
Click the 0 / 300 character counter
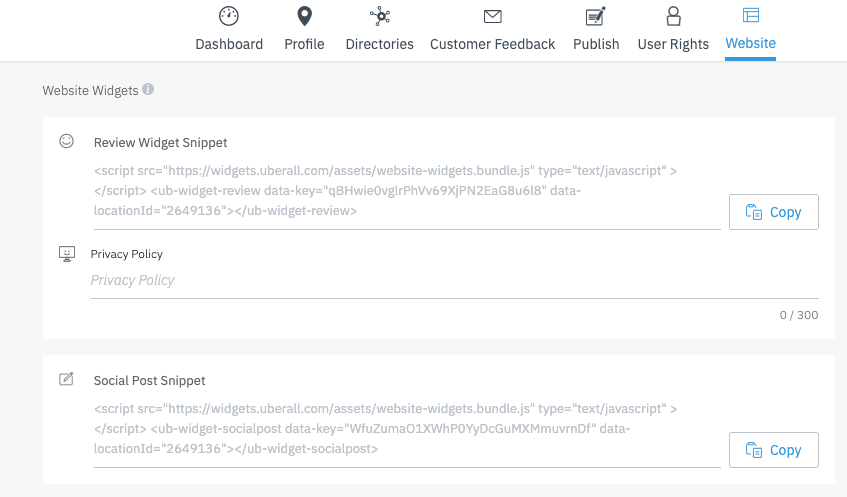point(799,315)
